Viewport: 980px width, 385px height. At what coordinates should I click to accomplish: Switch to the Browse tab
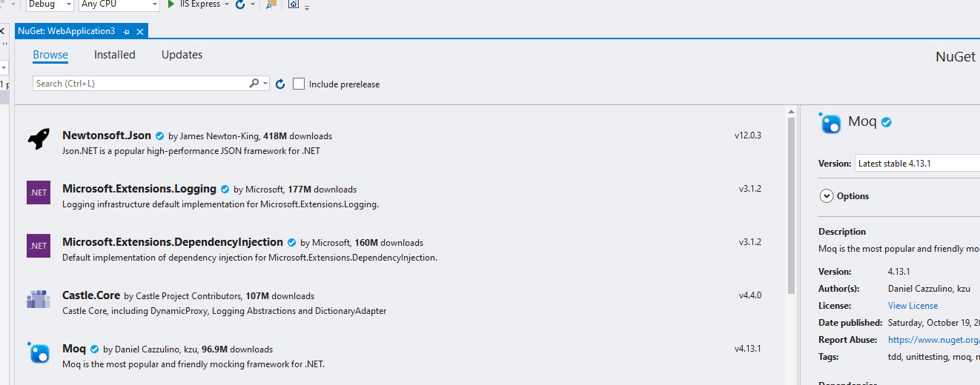[x=50, y=55]
